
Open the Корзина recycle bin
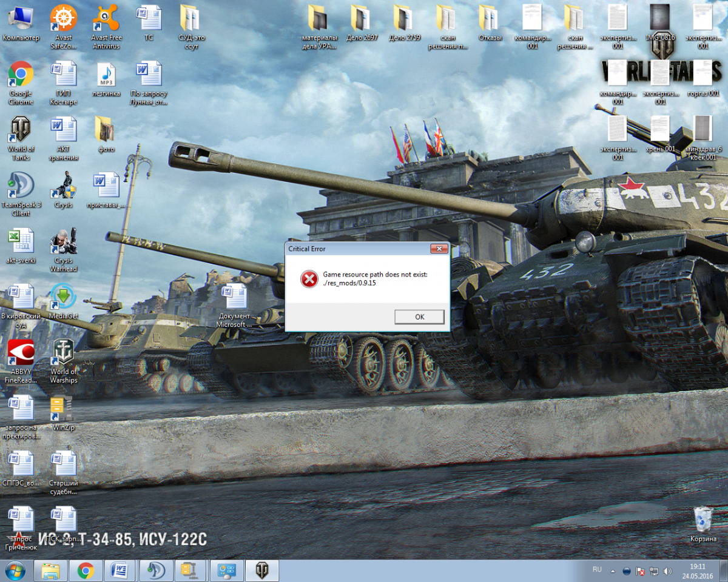(x=703, y=525)
